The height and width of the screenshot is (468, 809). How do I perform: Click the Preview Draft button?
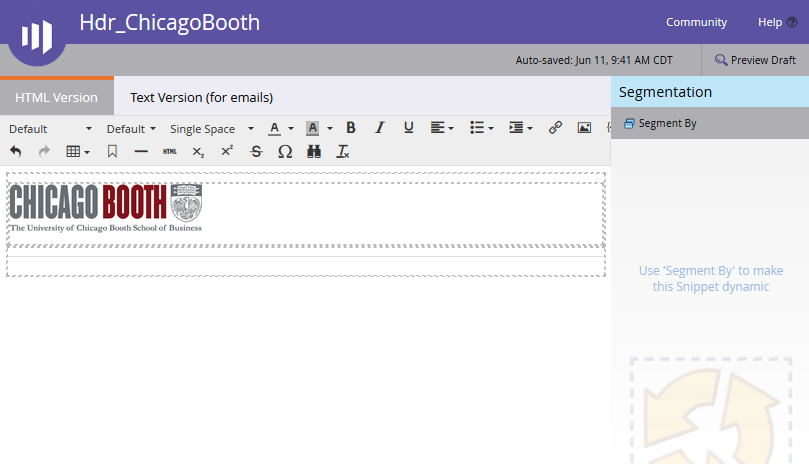pyautogui.click(x=755, y=60)
